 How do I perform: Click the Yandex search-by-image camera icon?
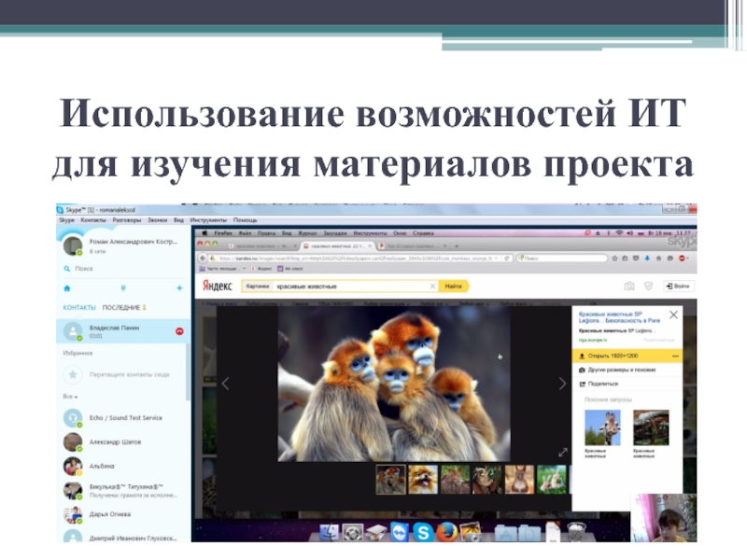[629, 286]
